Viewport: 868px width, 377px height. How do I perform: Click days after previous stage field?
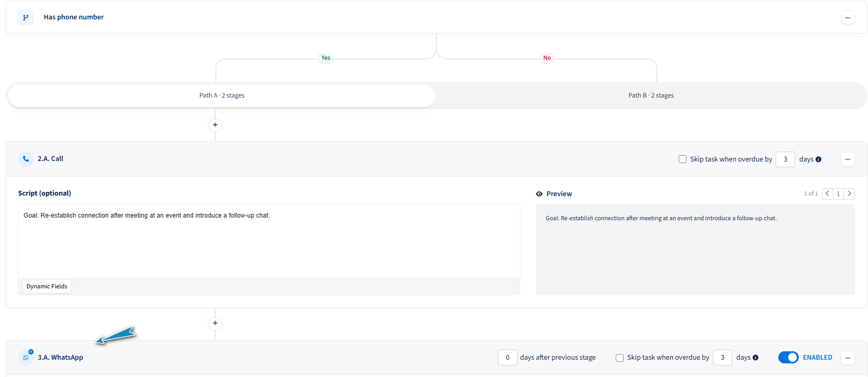[x=507, y=358]
